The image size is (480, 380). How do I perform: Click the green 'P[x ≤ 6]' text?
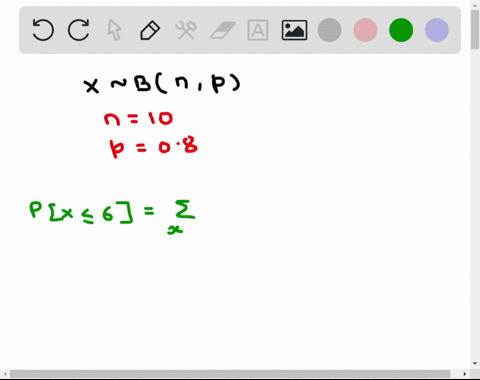[81, 212]
